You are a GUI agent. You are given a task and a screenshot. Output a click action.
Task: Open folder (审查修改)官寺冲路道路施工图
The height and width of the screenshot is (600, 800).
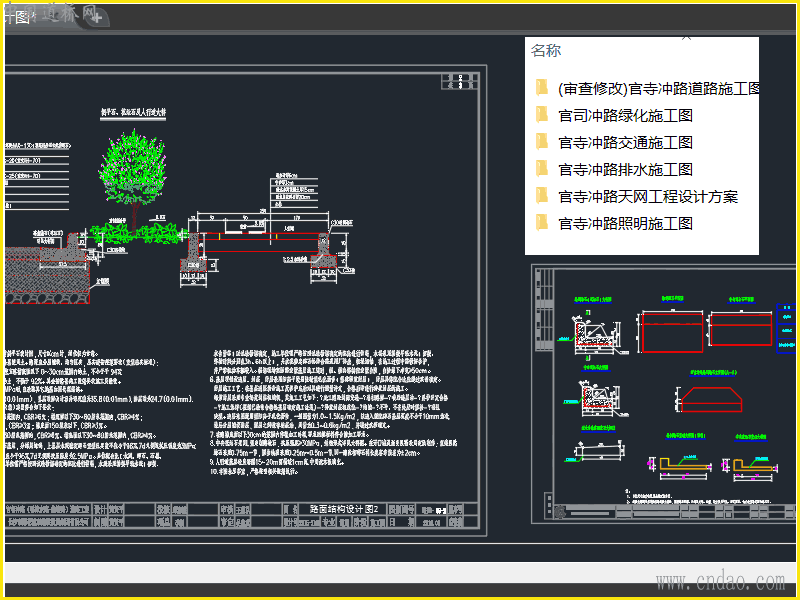tap(659, 89)
